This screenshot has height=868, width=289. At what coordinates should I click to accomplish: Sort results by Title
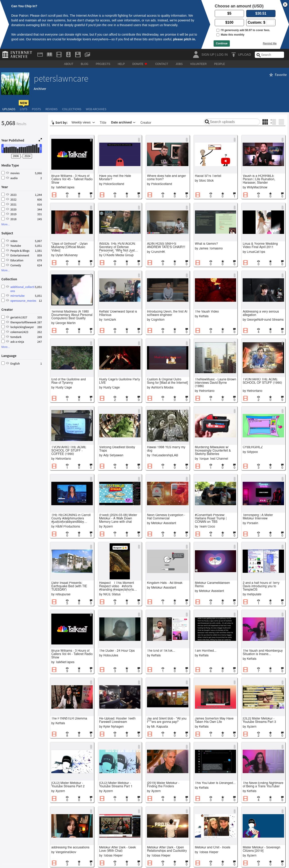[103, 122]
